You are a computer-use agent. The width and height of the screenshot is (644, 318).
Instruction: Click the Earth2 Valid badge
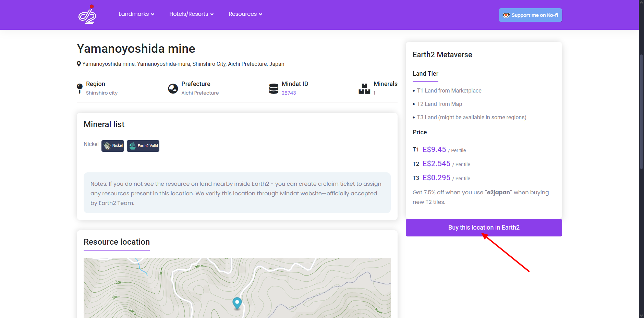coord(143,146)
